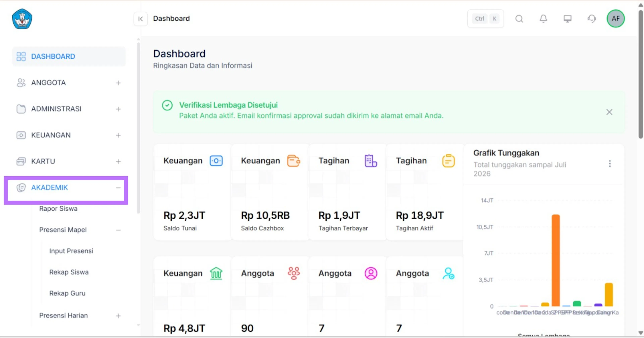Collapse the sidebar using arrow icon
The image size is (644, 338).
click(x=141, y=19)
